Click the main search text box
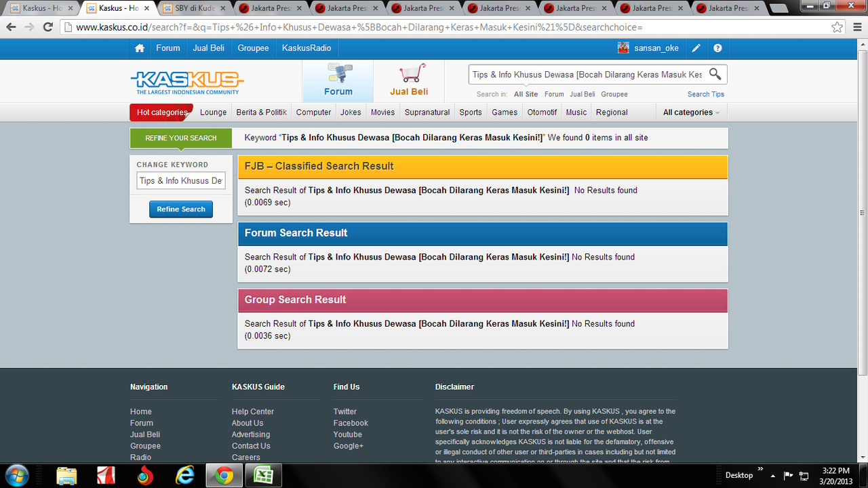 (587, 75)
